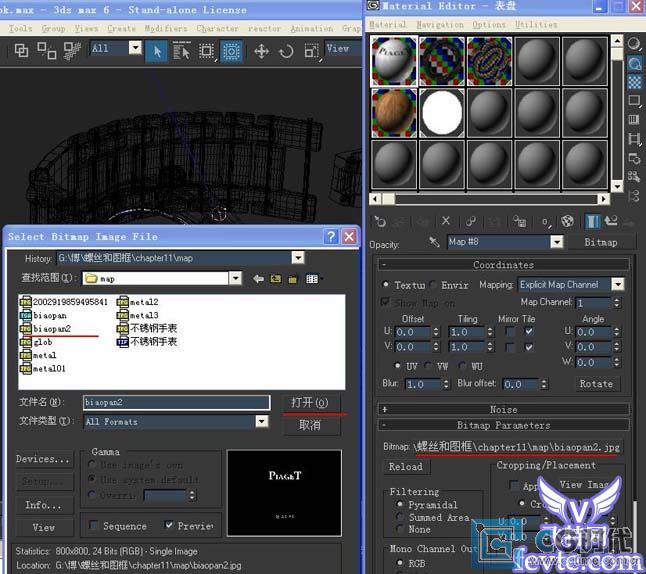Click Sample Type sphere icon in Material Editor

coord(634,43)
